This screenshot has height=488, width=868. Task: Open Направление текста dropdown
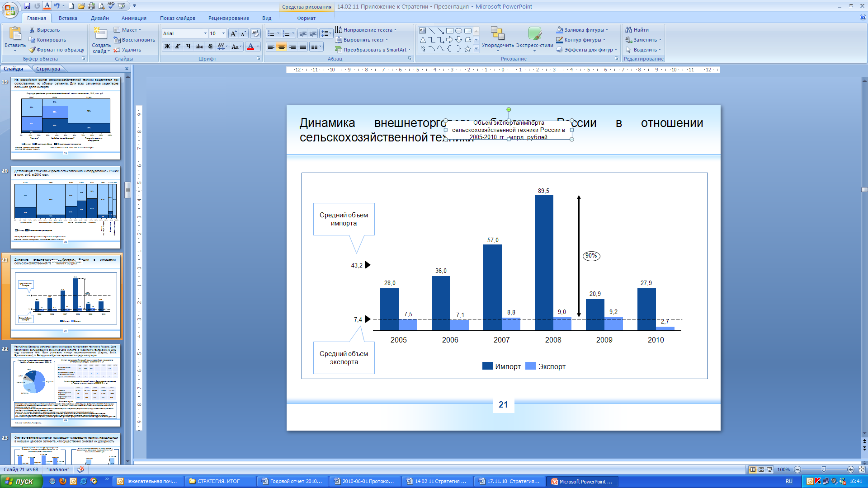point(366,30)
